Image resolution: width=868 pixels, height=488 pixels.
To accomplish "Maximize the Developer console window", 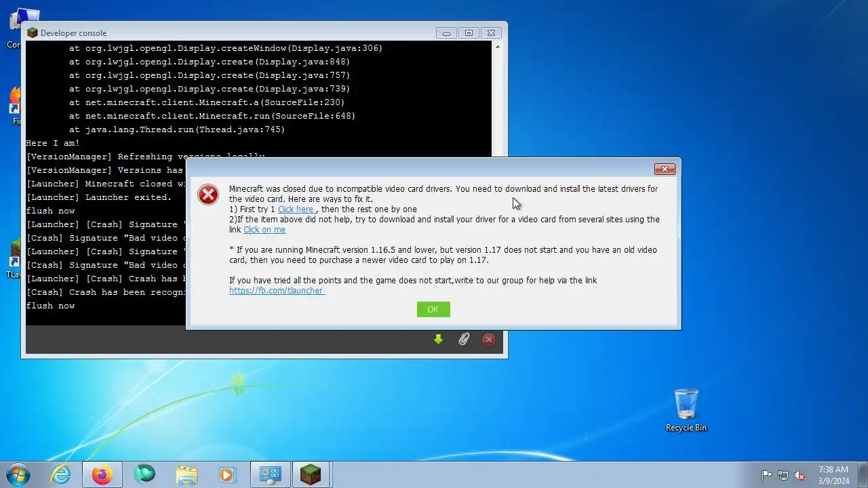I will pos(469,33).
